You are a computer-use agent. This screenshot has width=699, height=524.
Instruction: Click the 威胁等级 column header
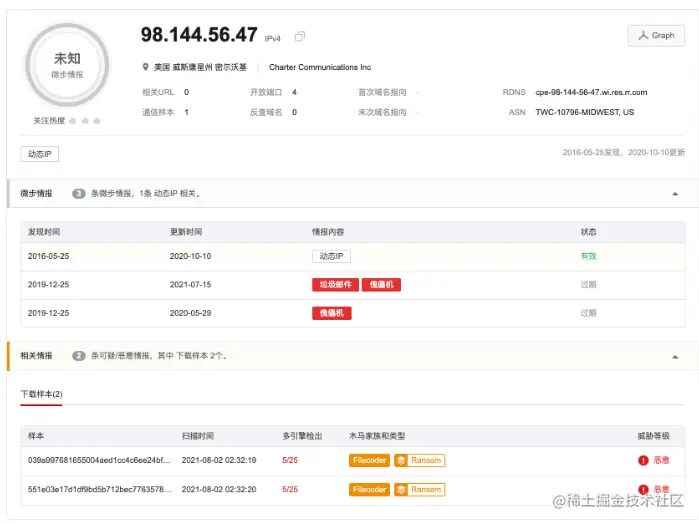[653, 436]
